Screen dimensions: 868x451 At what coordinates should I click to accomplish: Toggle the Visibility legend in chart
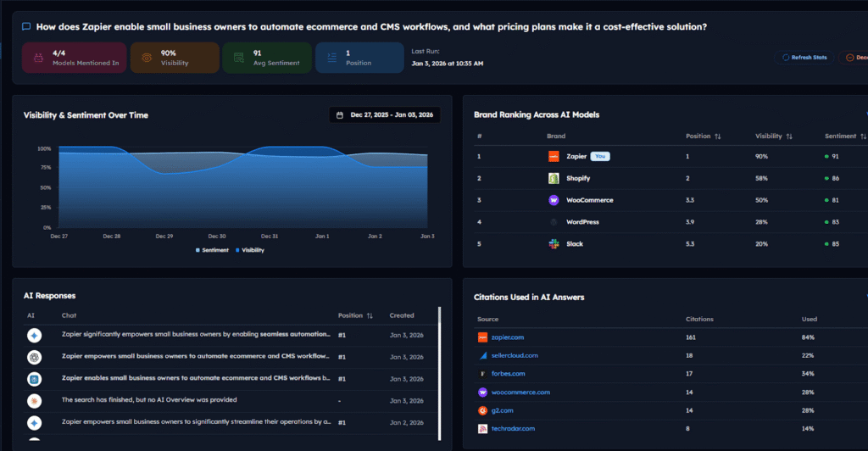click(250, 250)
